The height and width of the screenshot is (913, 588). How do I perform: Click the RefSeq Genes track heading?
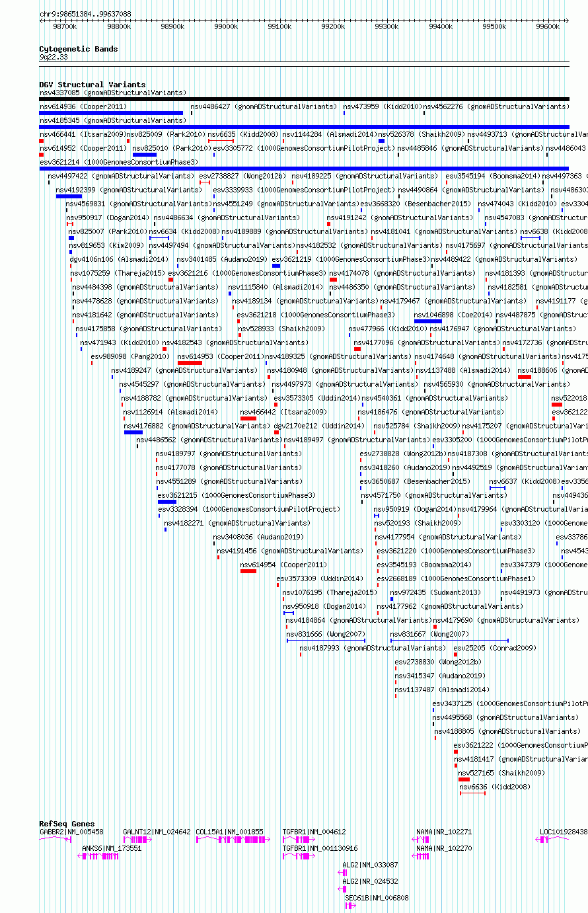67,824
